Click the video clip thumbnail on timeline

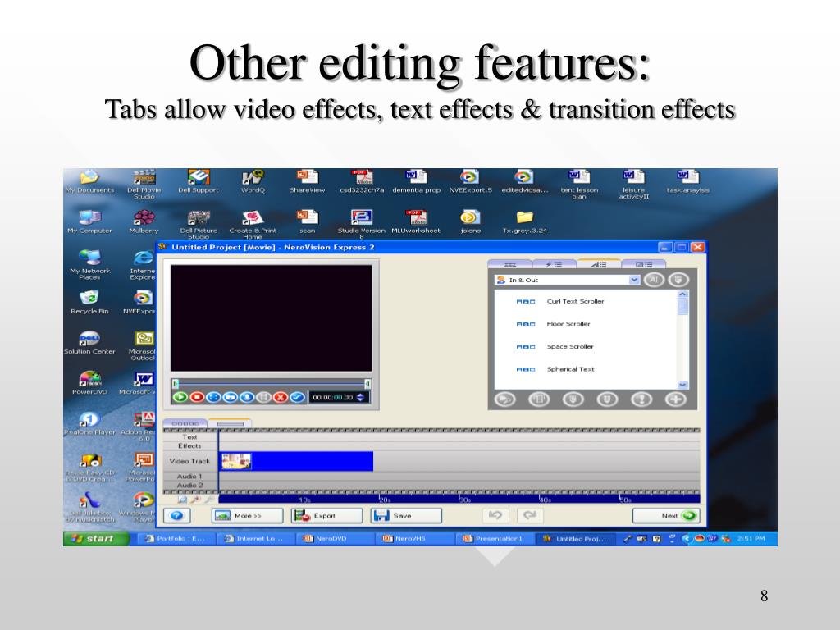(236, 461)
